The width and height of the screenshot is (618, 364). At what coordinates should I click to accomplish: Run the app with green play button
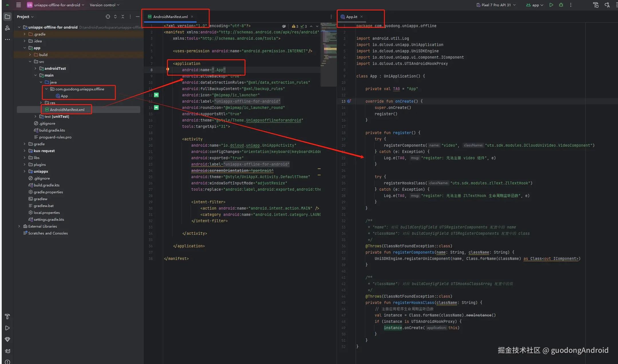point(551,5)
